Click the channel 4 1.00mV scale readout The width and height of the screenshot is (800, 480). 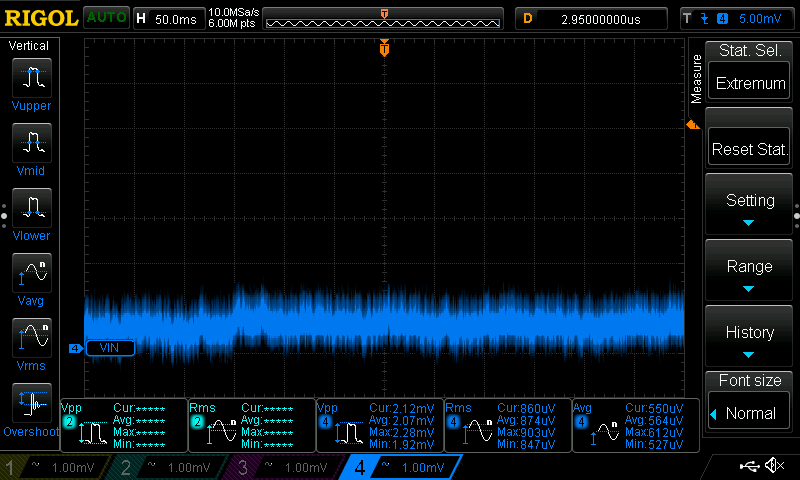tap(423, 467)
